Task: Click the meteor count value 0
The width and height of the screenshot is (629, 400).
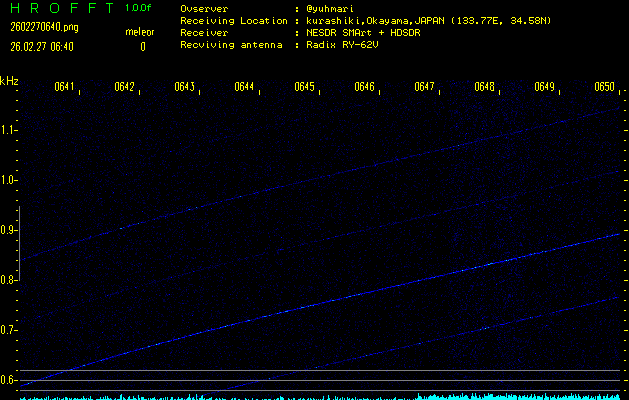Action: (142, 46)
